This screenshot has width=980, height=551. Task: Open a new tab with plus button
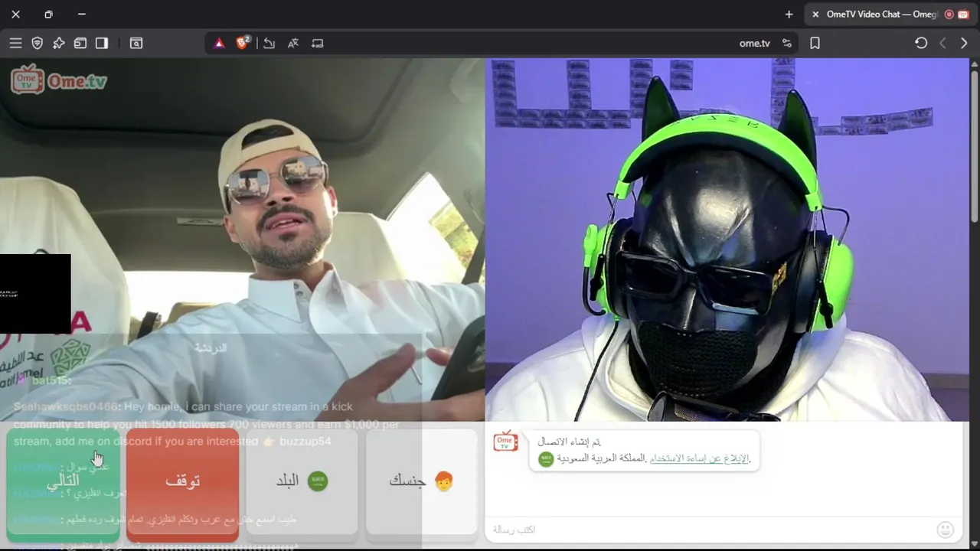(789, 14)
